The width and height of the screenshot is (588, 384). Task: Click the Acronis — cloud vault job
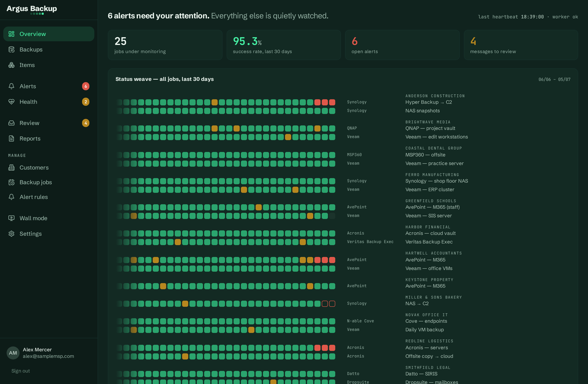pos(430,233)
